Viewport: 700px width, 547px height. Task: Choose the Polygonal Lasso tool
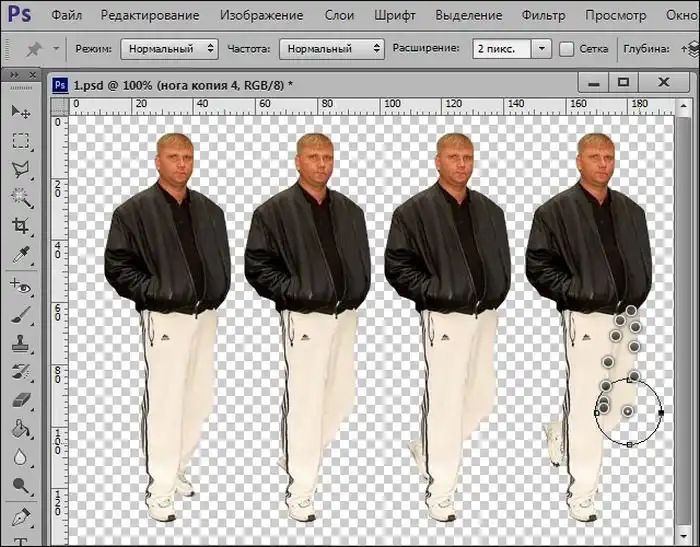pos(20,169)
